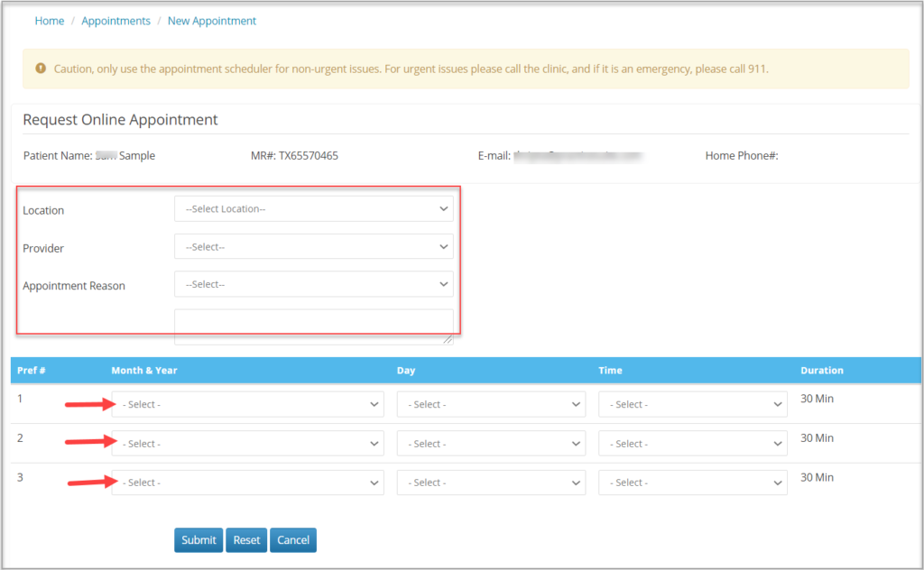
Task: Open the Day dropdown for preference 1
Action: [x=491, y=405]
